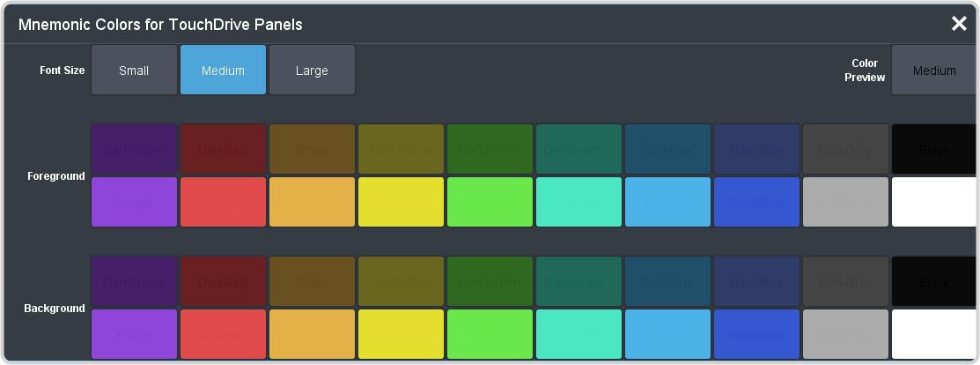Select bright Seafoam Foreground swatch
Screen dimensions: 980x365
coord(578,202)
